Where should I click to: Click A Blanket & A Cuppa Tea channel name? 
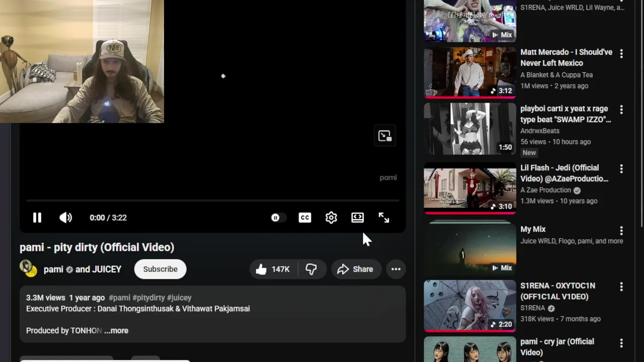[556, 74]
